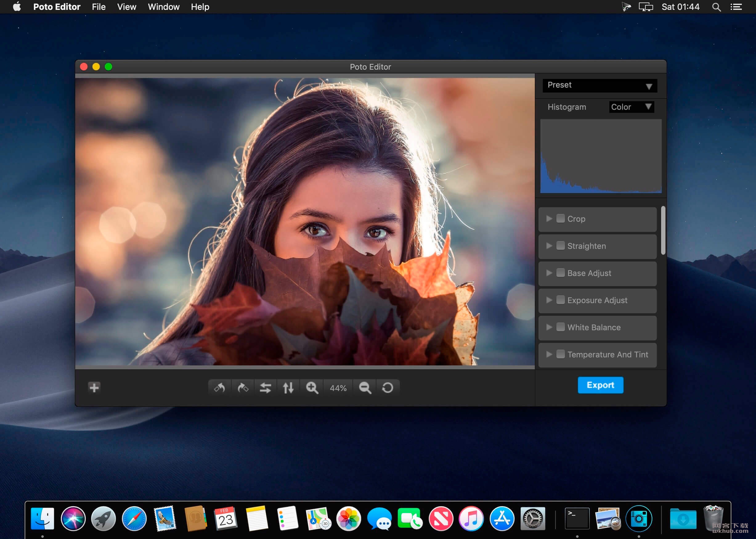Open System Preferences gear icon
This screenshot has width=756, height=539.
(x=533, y=518)
